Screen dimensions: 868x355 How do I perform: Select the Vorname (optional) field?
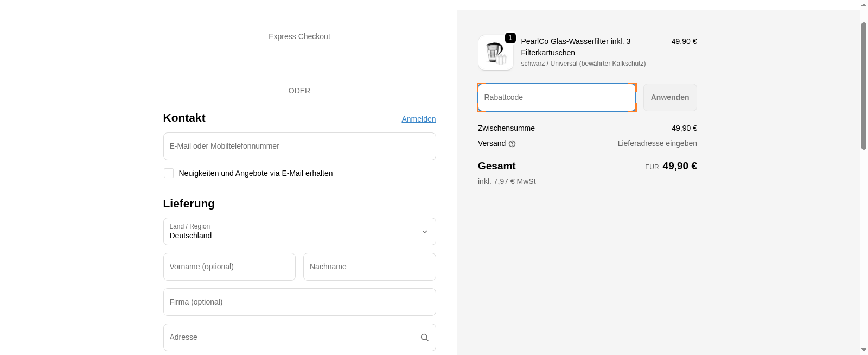[x=229, y=267]
